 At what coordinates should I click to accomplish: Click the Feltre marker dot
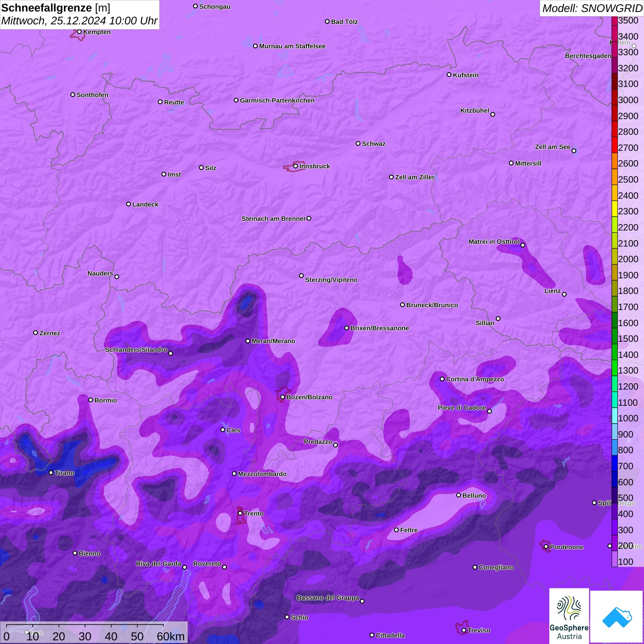[396, 530]
